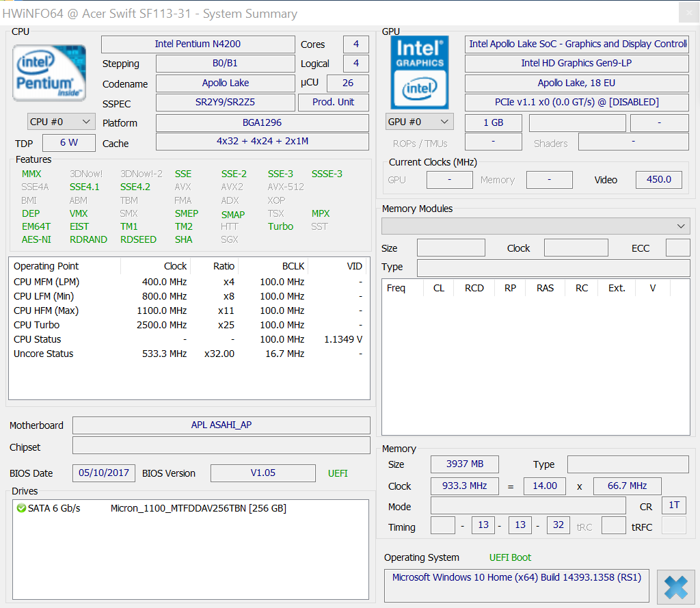Click the VID column header
This screenshot has height=608, width=700.
pyautogui.click(x=337, y=266)
